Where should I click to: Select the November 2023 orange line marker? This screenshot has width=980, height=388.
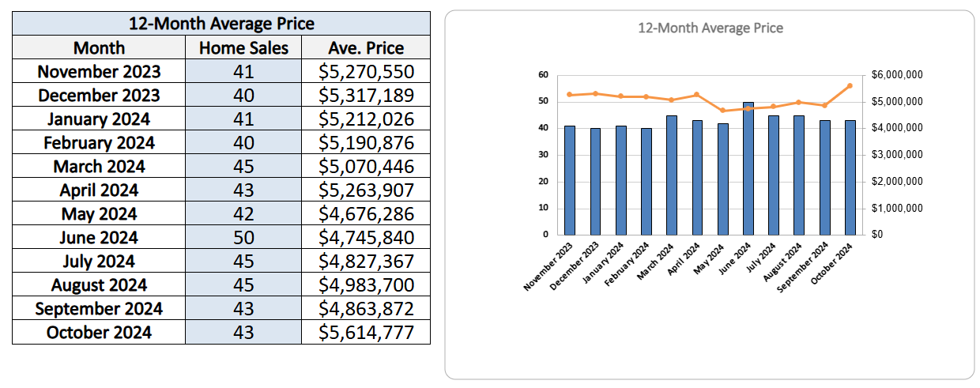point(570,94)
